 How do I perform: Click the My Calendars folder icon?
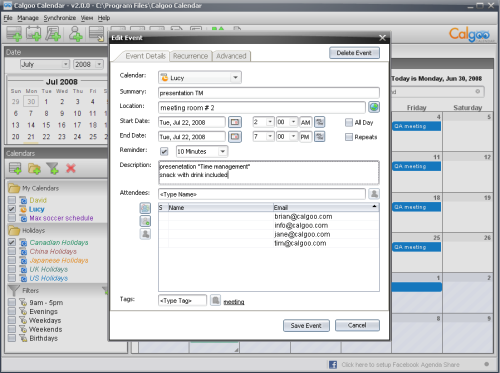click(x=14, y=188)
